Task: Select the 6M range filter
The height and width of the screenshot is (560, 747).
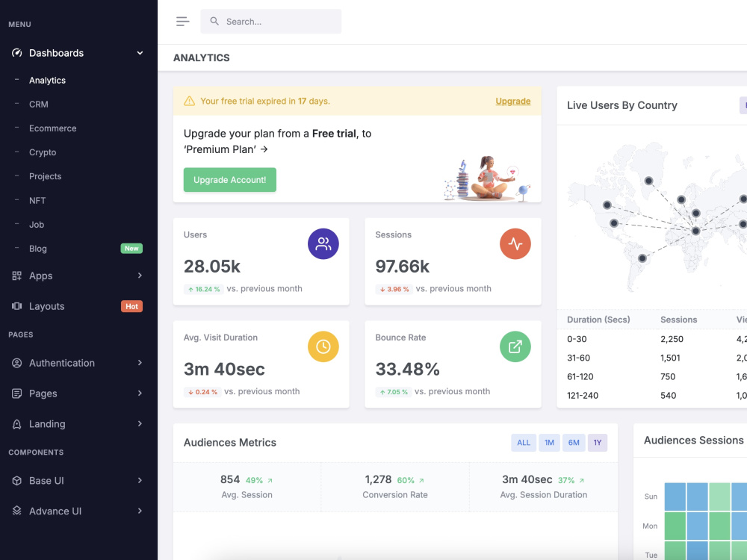Action: 574,443
